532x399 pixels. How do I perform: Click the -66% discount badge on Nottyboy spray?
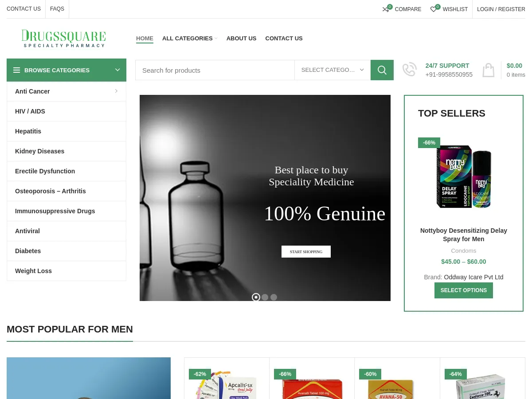point(429,142)
